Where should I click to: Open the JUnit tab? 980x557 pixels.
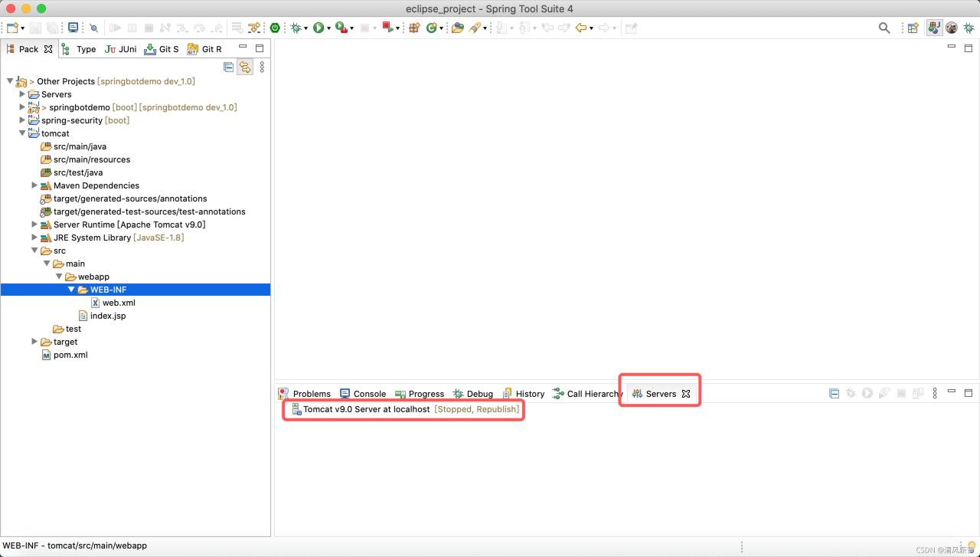(121, 48)
